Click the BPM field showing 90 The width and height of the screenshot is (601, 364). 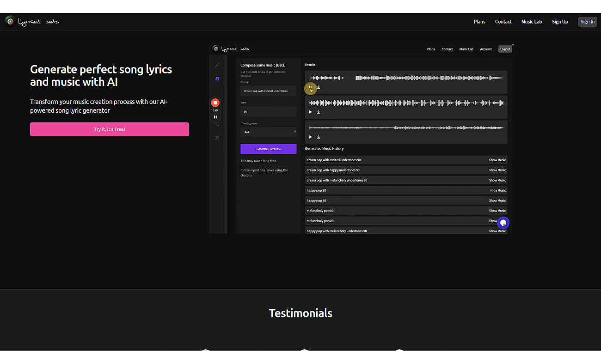coord(269,111)
